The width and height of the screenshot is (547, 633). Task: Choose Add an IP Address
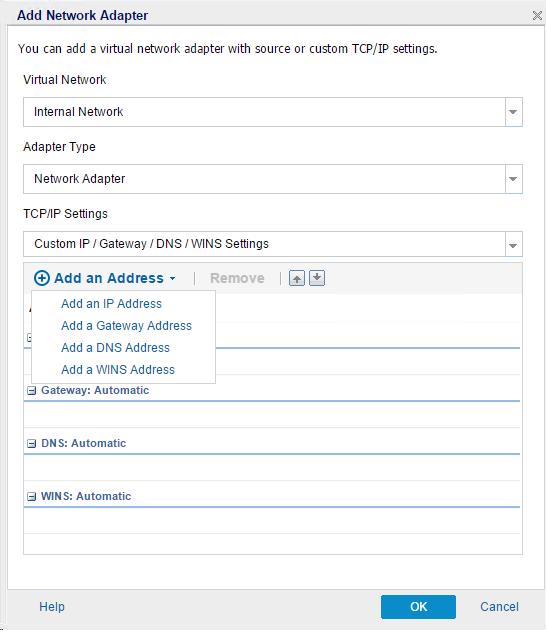point(111,304)
